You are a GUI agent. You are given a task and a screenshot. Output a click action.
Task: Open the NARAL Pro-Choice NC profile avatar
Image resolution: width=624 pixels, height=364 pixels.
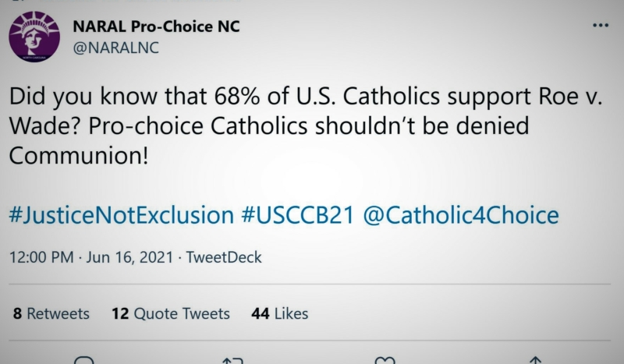point(34,36)
